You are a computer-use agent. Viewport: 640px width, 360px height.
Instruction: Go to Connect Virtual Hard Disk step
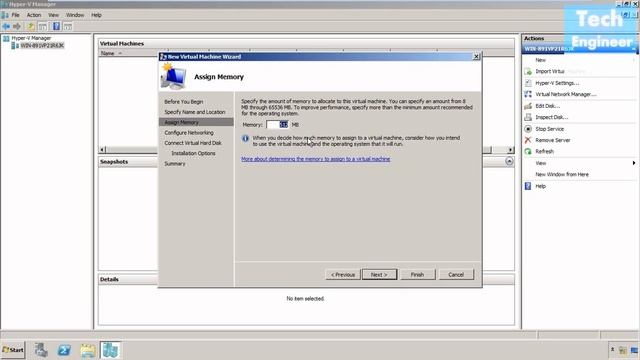click(193, 143)
